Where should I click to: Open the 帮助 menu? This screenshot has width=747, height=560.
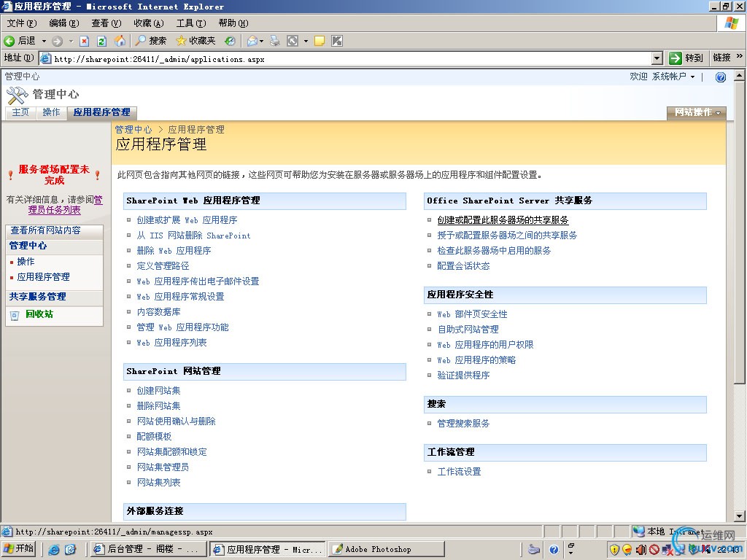pyautogui.click(x=233, y=23)
